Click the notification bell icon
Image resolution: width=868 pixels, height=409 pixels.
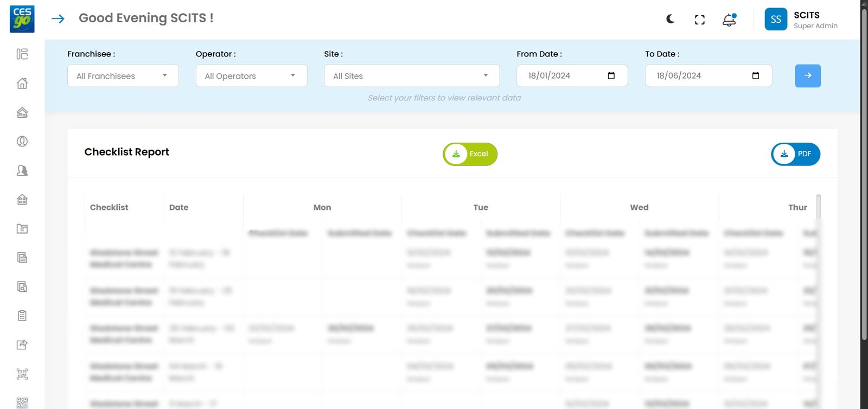pyautogui.click(x=729, y=20)
